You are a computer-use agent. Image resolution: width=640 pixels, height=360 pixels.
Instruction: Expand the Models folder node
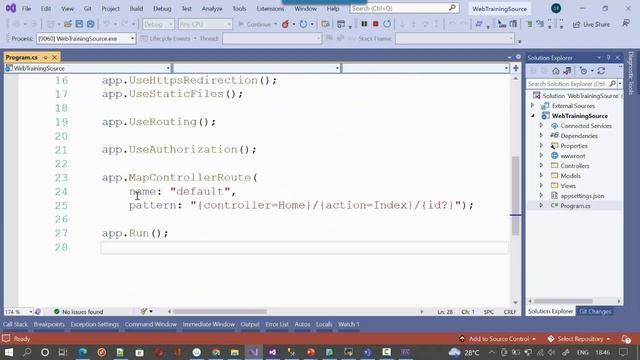pyautogui.click(x=541, y=176)
